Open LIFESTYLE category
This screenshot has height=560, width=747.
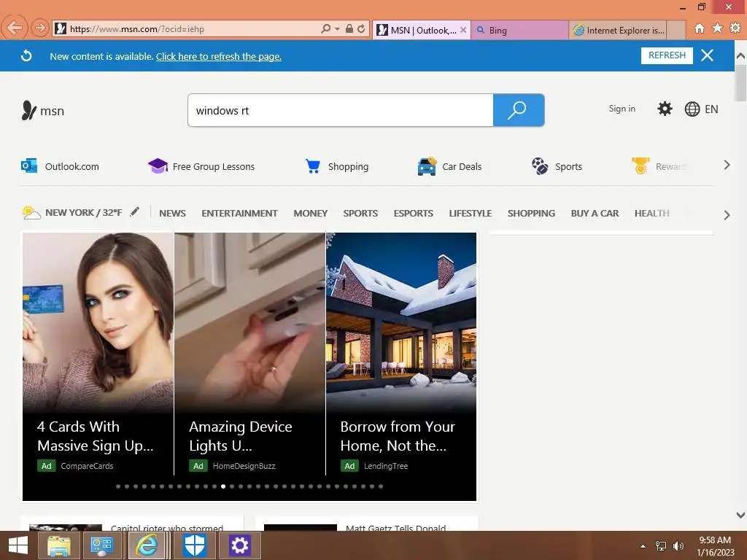pyautogui.click(x=471, y=214)
